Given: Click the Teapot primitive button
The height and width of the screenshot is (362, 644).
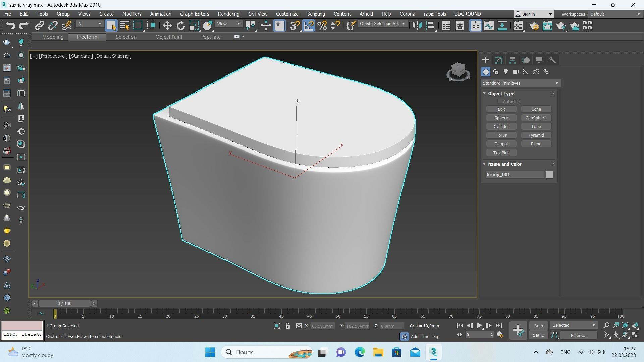Looking at the screenshot, I should point(501,144).
